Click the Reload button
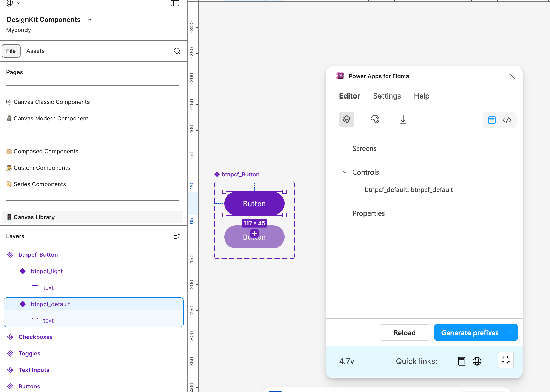The width and height of the screenshot is (550, 392). pyautogui.click(x=404, y=332)
